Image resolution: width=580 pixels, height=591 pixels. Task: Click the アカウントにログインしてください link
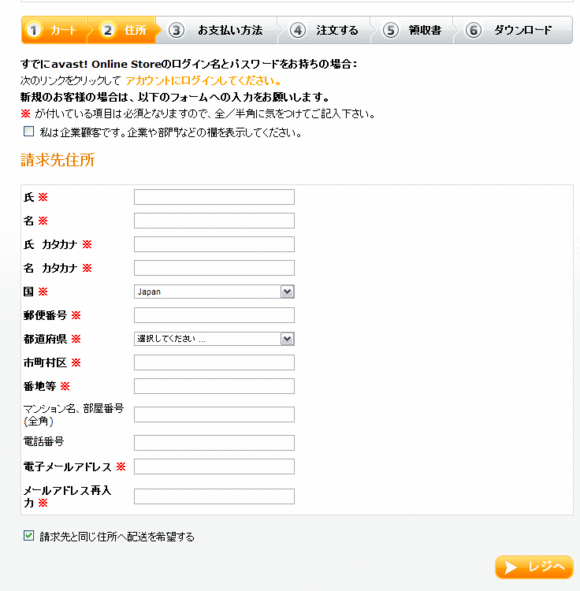click(203, 81)
